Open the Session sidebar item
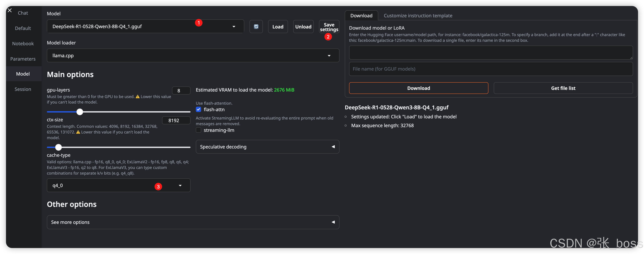This screenshot has width=644, height=254. tap(23, 89)
